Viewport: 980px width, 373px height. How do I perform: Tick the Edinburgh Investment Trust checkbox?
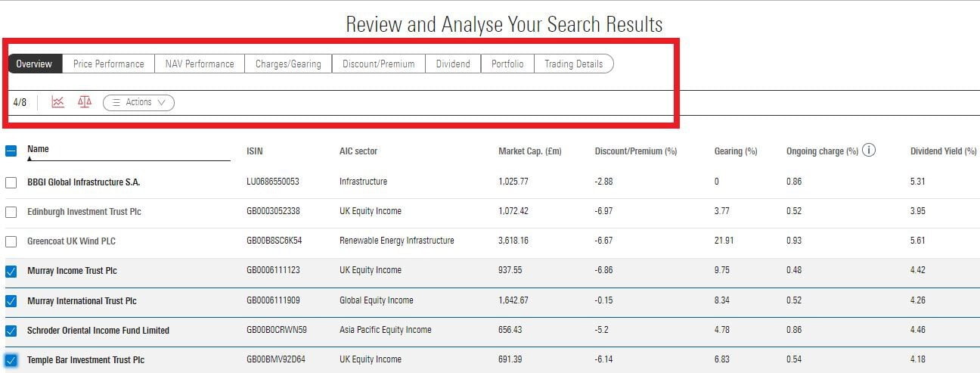pyautogui.click(x=11, y=212)
